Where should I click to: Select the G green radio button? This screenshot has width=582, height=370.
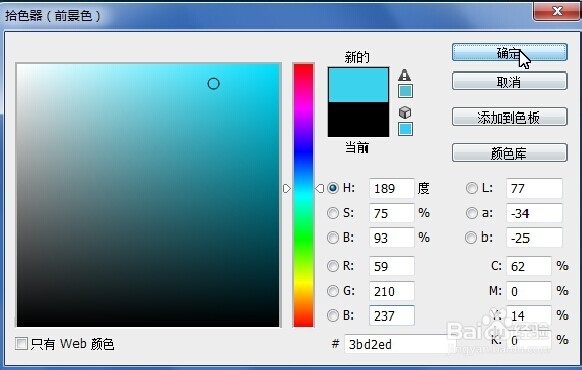tap(333, 291)
